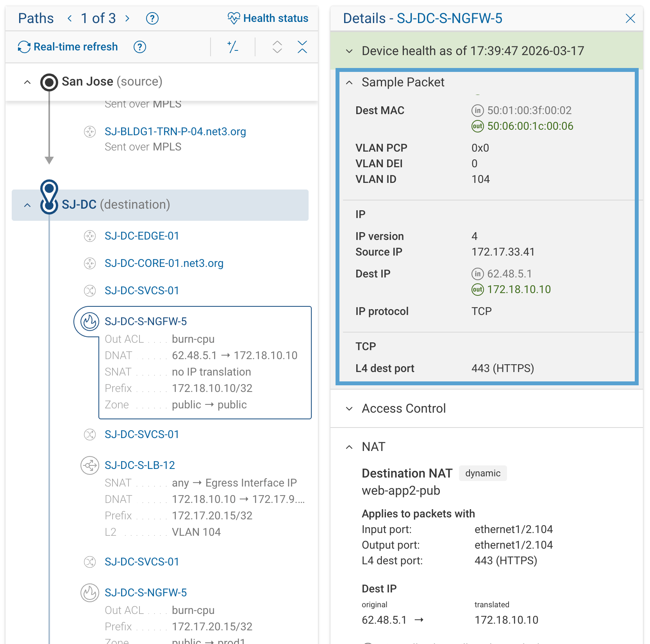Screen dimensions: 650x644
Task: Collapse NAT section
Action: tap(350, 447)
